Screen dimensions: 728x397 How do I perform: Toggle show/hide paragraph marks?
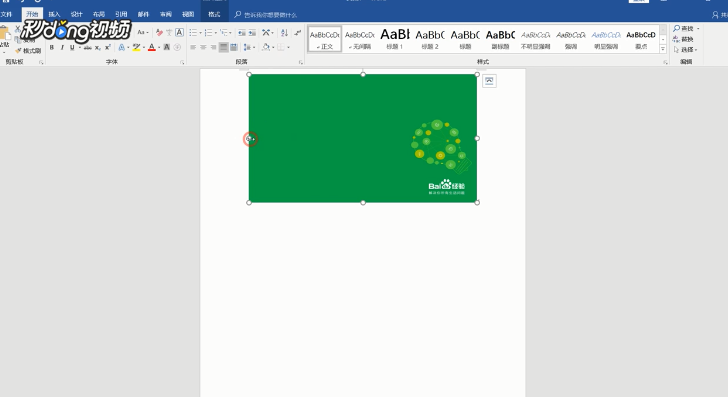(298, 33)
